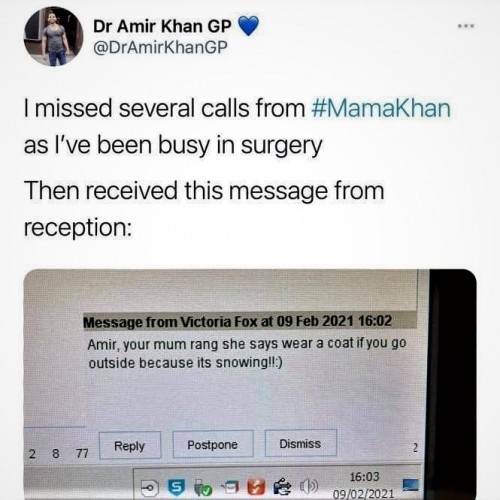Click the network printer tray icon
This screenshot has width=500, height=500.
click(x=229, y=488)
